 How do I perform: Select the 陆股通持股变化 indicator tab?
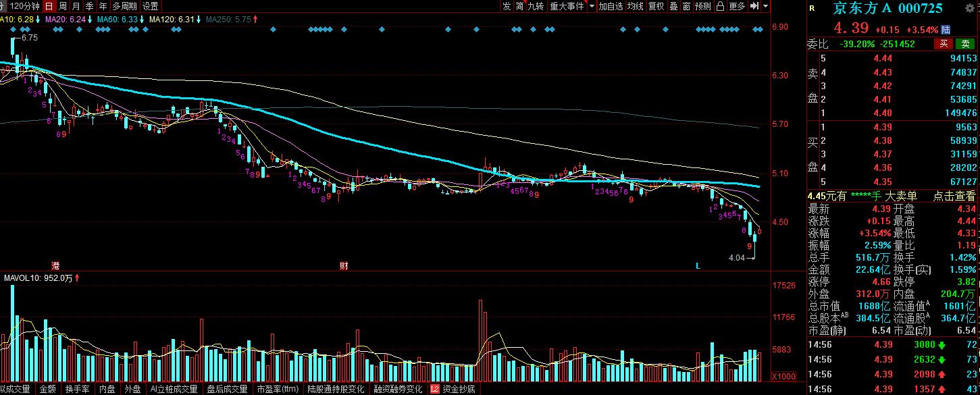point(336,389)
